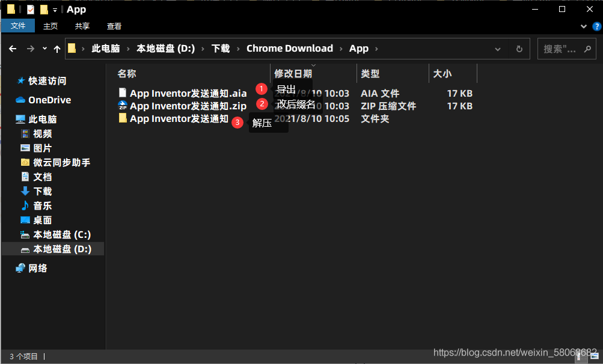Click the yellow folder icon in file list

click(123, 118)
